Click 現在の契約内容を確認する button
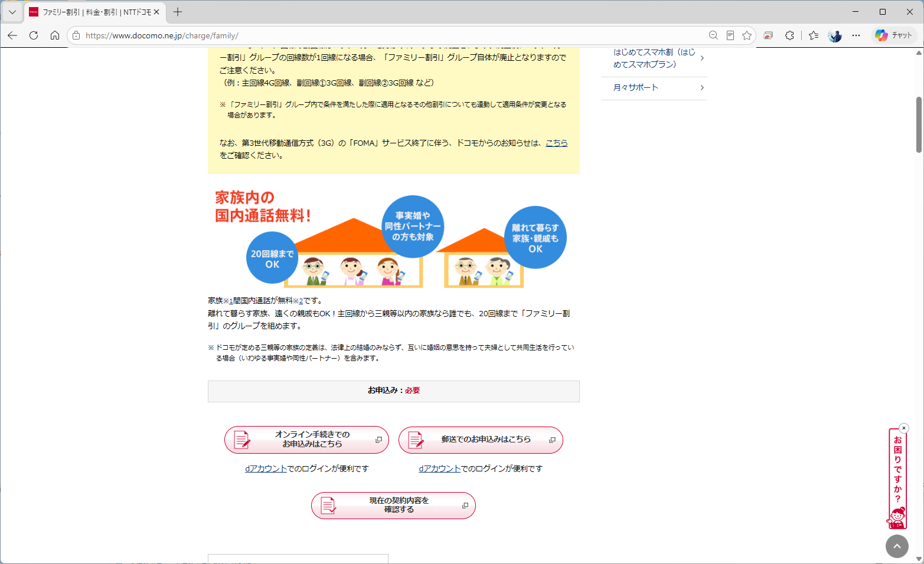This screenshot has width=924, height=564. tap(393, 506)
